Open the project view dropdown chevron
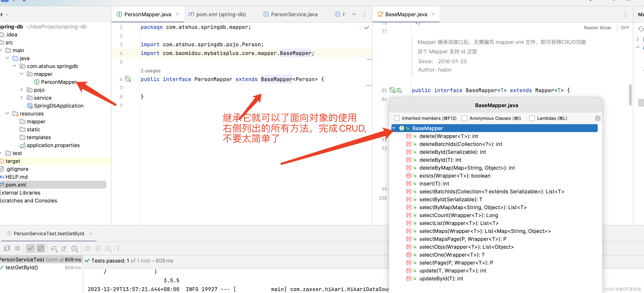The height and width of the screenshot is (293, 644). tap(7, 14)
